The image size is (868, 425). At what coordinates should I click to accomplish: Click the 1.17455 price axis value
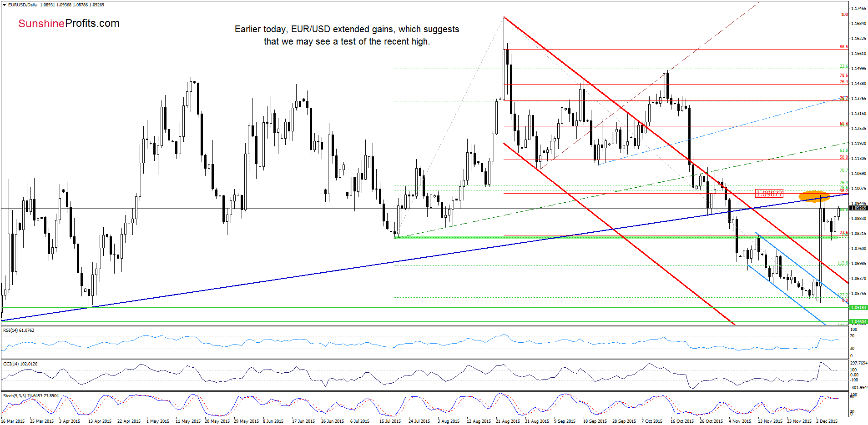point(858,9)
